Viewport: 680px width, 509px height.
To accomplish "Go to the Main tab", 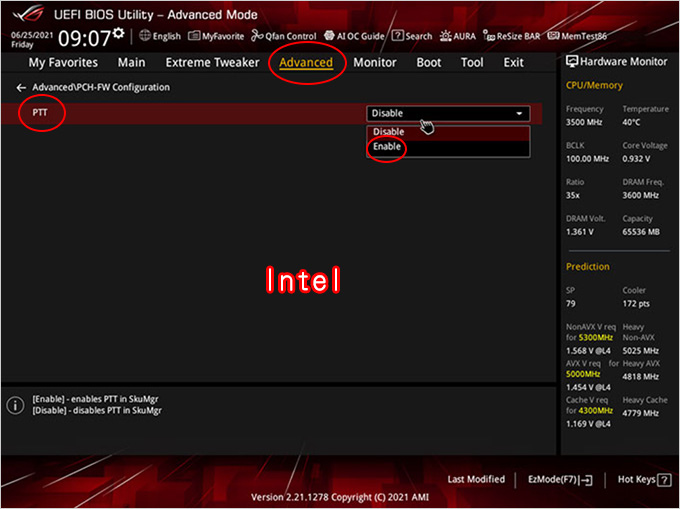I will coord(131,62).
